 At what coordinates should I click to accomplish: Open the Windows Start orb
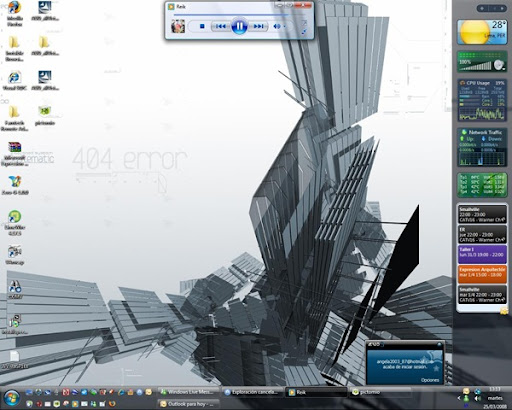coord(11,398)
